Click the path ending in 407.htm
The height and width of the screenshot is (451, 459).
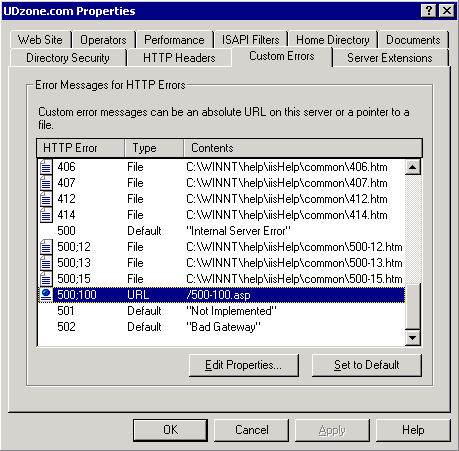[287, 183]
